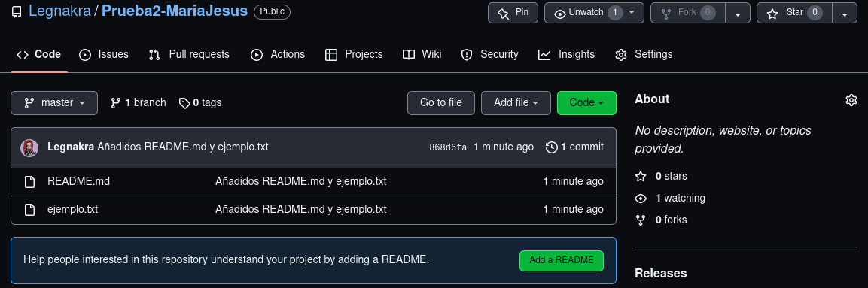868x288 pixels.
Task: Click the Actions play icon in navigation
Action: point(256,55)
